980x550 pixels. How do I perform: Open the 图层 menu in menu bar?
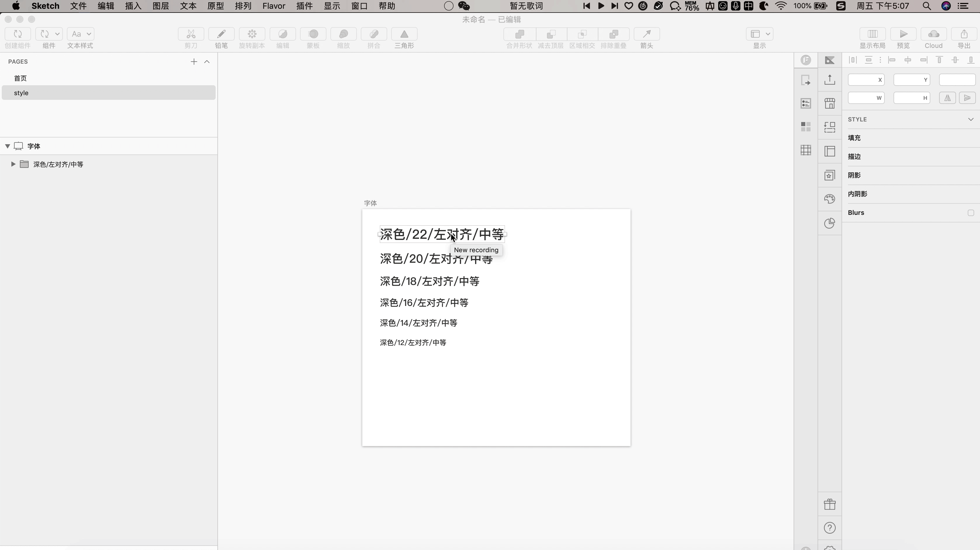[x=160, y=6]
